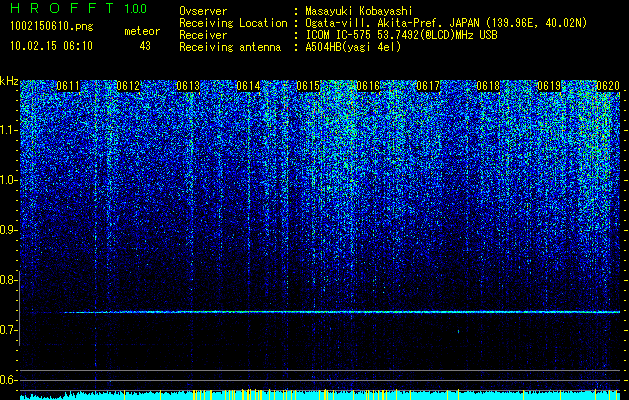
Task: Click time marker 0612
Action: [x=128, y=86]
